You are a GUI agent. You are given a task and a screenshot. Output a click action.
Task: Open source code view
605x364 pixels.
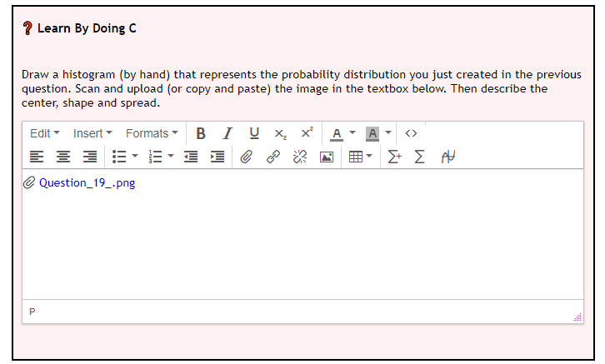click(x=411, y=133)
